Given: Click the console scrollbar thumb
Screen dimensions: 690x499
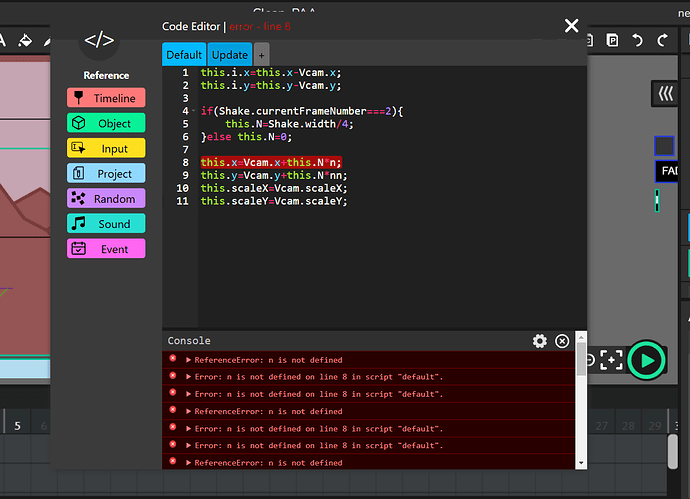Looking at the screenshot, I should [581, 360].
